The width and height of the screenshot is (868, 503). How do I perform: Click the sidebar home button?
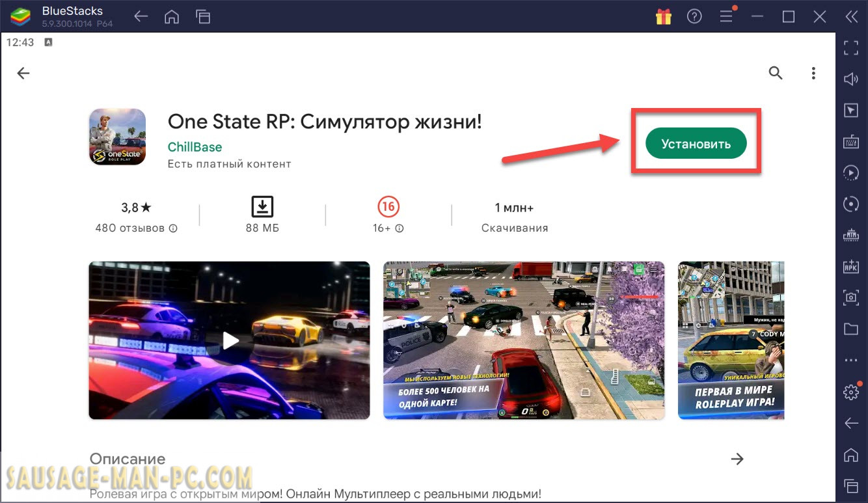point(850,454)
